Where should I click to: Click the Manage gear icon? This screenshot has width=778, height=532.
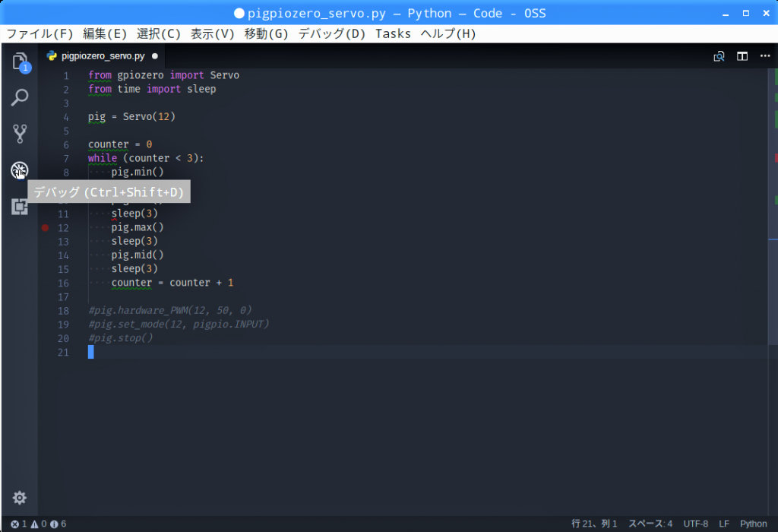point(20,498)
